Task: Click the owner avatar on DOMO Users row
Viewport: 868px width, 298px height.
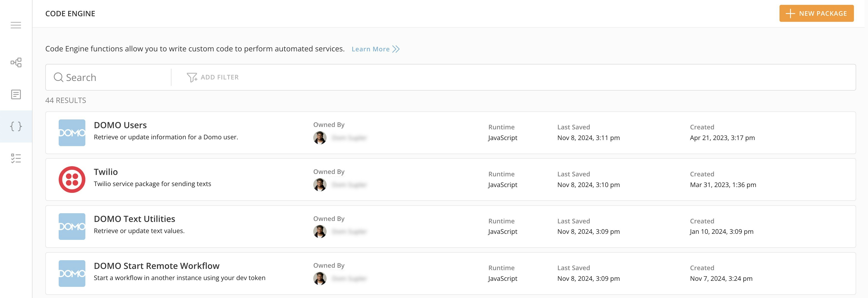Action: [320, 138]
